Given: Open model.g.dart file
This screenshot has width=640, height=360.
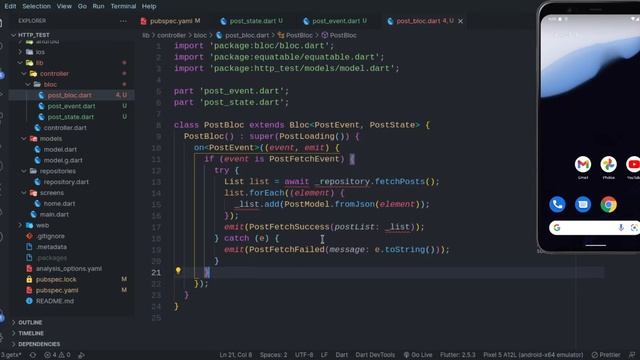Looking at the screenshot, I should 63,160.
